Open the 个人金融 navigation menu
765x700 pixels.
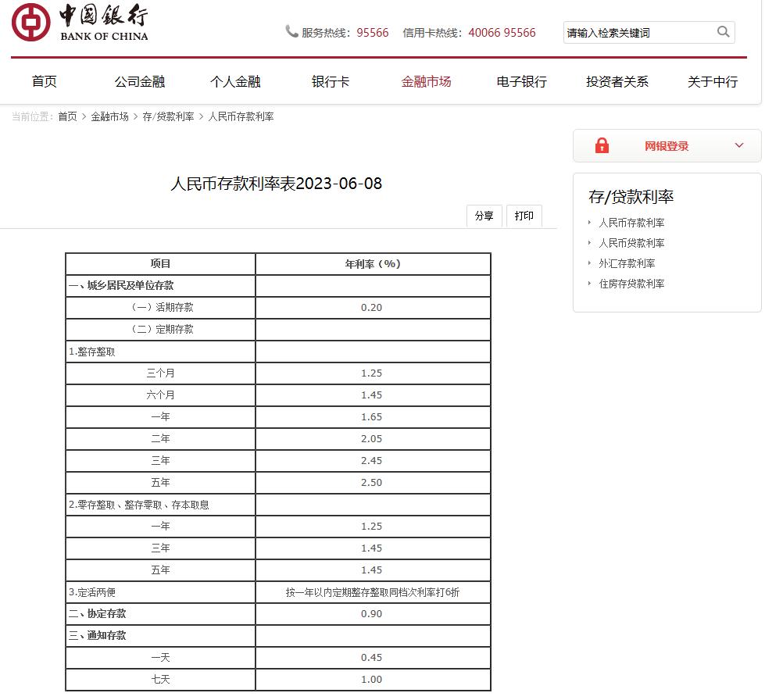point(234,81)
